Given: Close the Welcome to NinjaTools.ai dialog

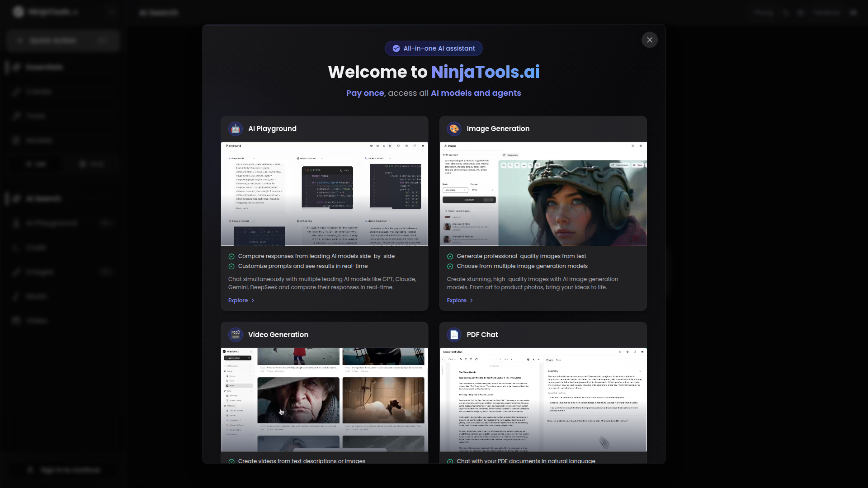Looking at the screenshot, I should click(x=650, y=40).
